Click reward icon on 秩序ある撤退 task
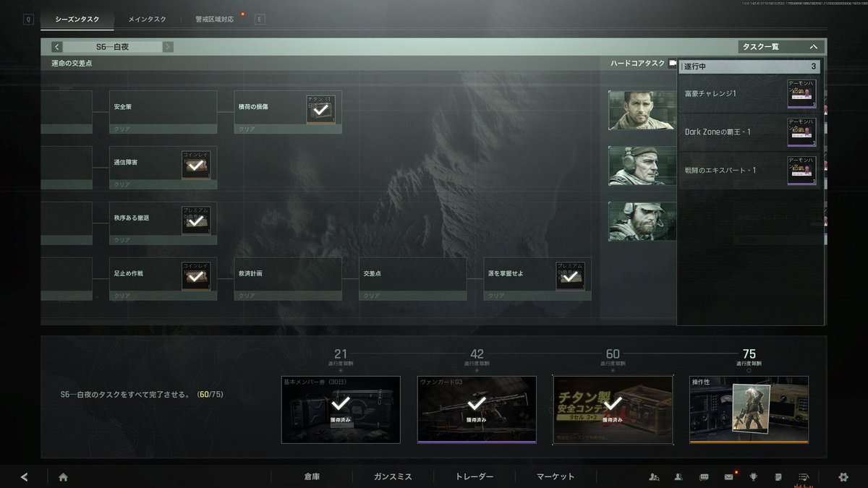 click(195, 221)
